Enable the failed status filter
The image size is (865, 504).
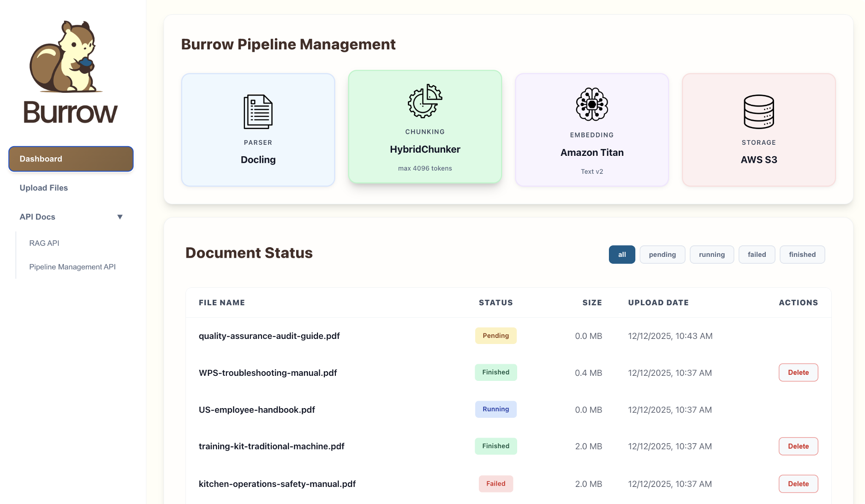click(757, 254)
